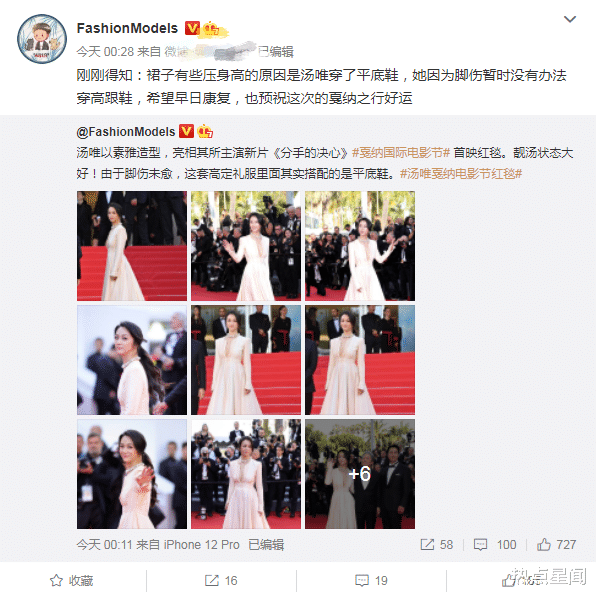
Task: Open the crown membership badge beside username
Action: tap(211, 29)
